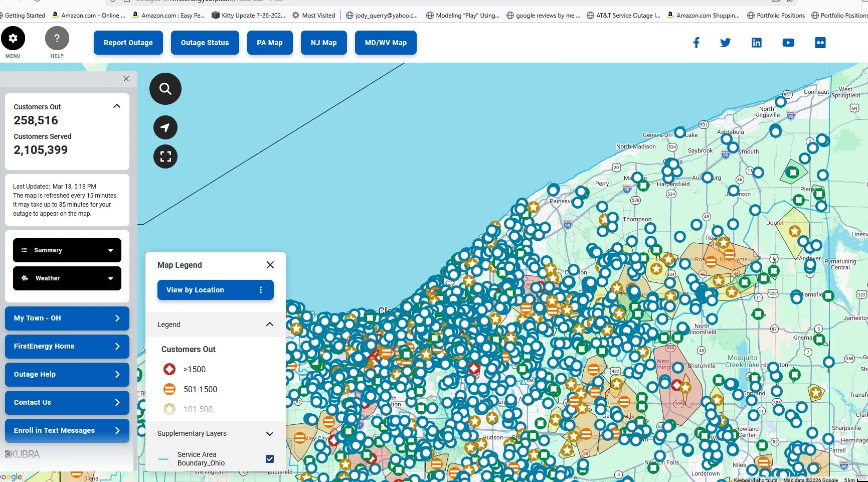Expand the My Town - OH chevron
The image size is (868, 482).
click(x=117, y=318)
